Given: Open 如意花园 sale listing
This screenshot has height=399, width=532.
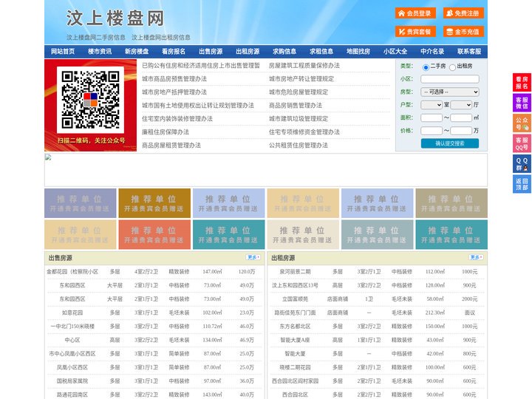Looking at the screenshot, I should tap(72, 313).
